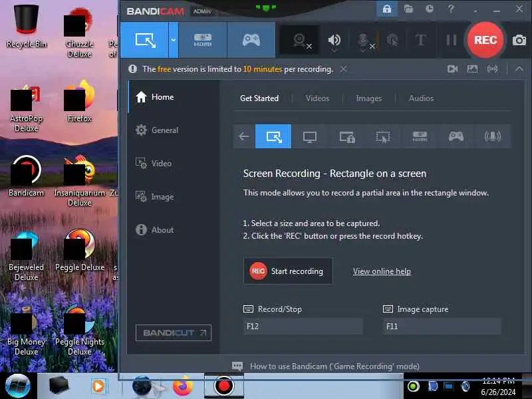Collapse the panel with the chevron up
The image size is (532, 399).
(519, 69)
